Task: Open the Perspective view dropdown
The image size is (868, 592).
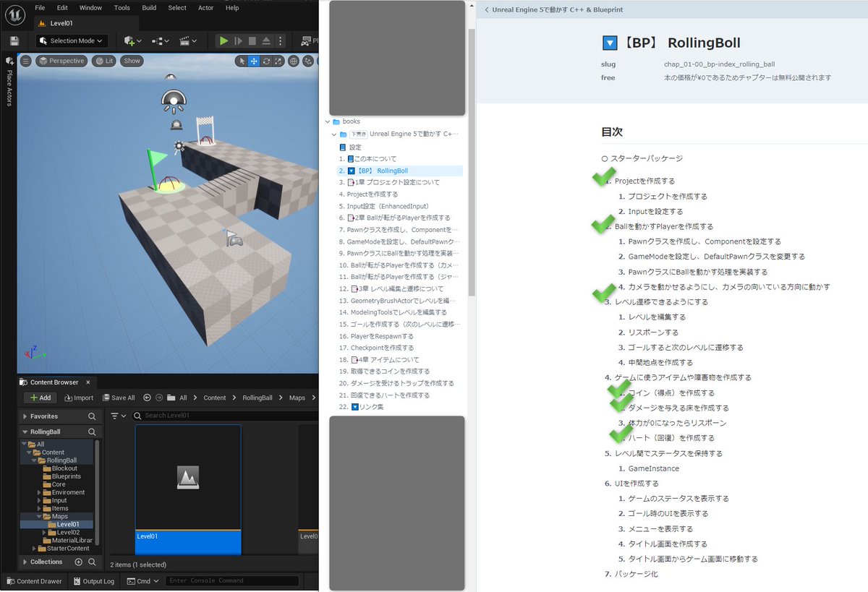Action: [x=61, y=61]
